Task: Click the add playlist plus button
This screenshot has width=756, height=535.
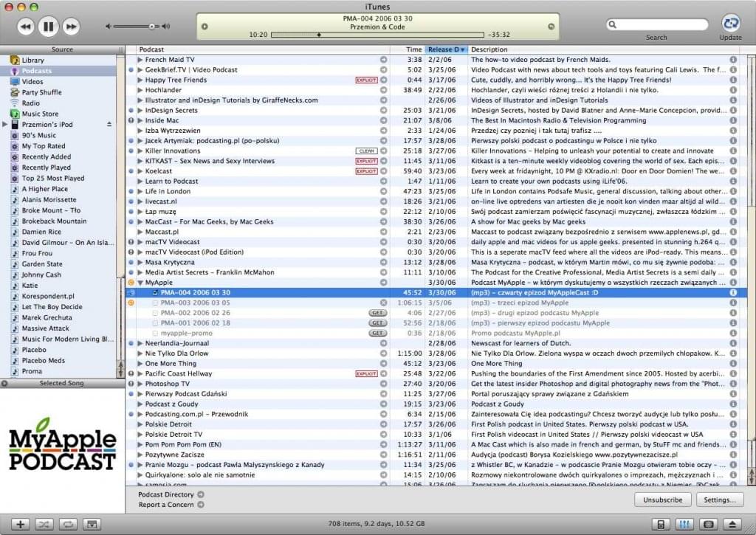Action: (x=20, y=525)
